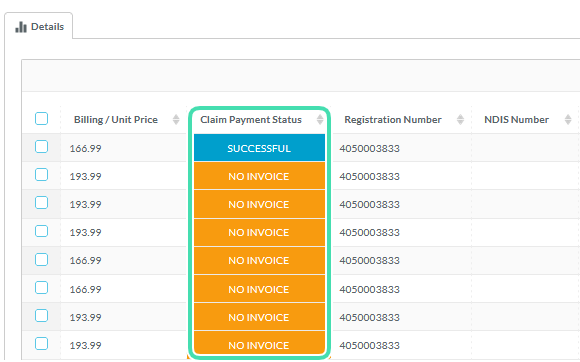Image resolution: width=580 pixels, height=362 pixels.
Task: Click the 193.99 price directly below the SUCCESSFUL row
Action: pyautogui.click(x=85, y=177)
